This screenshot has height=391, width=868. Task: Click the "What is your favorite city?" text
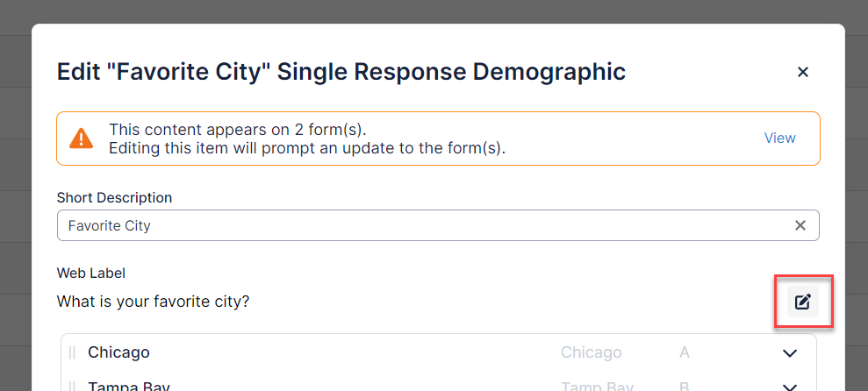tap(153, 302)
